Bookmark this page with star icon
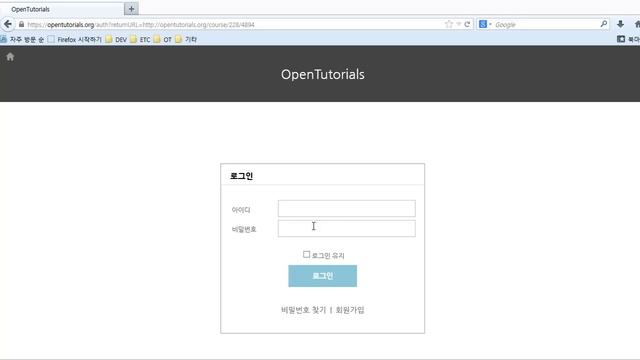 coord(449,24)
